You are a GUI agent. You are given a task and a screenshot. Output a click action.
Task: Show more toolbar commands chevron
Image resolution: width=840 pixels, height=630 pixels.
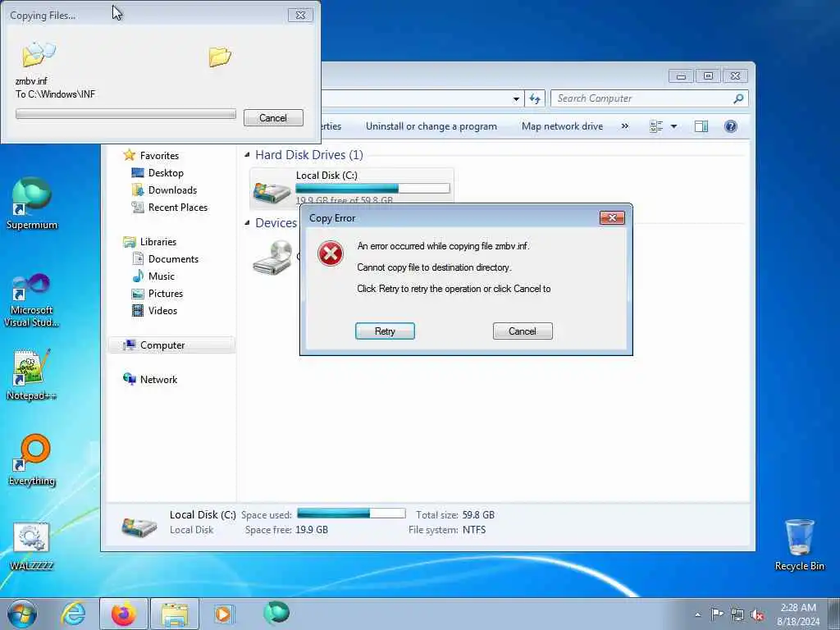click(x=624, y=126)
